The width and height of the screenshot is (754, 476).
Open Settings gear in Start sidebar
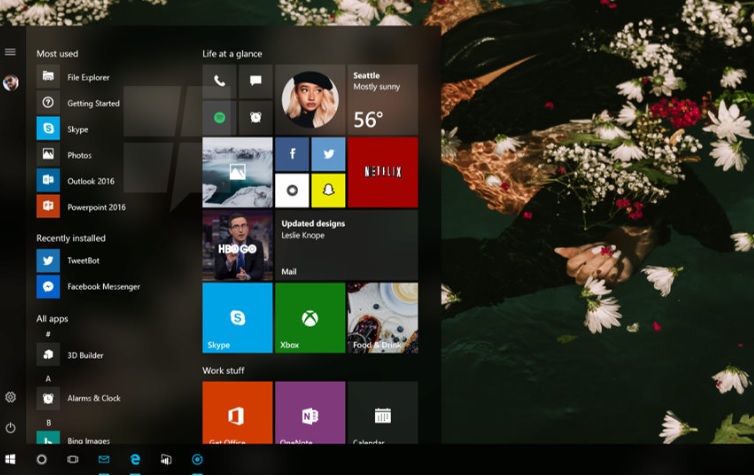(x=10, y=397)
